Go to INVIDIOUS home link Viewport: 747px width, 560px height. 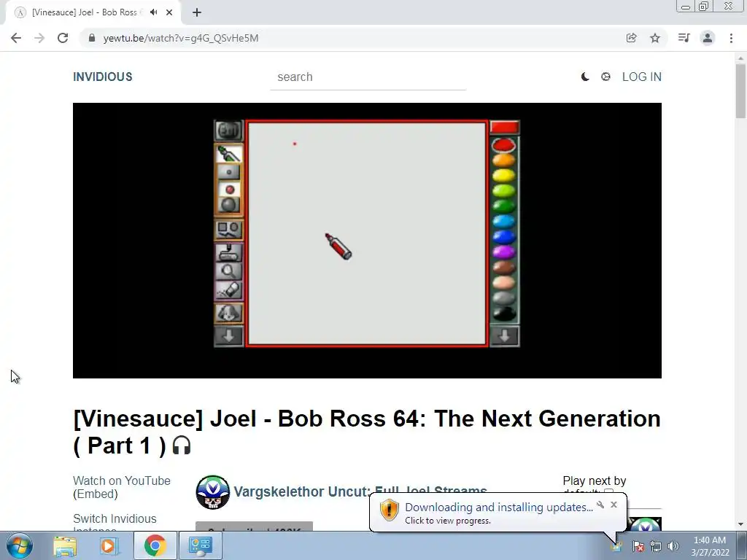(102, 77)
